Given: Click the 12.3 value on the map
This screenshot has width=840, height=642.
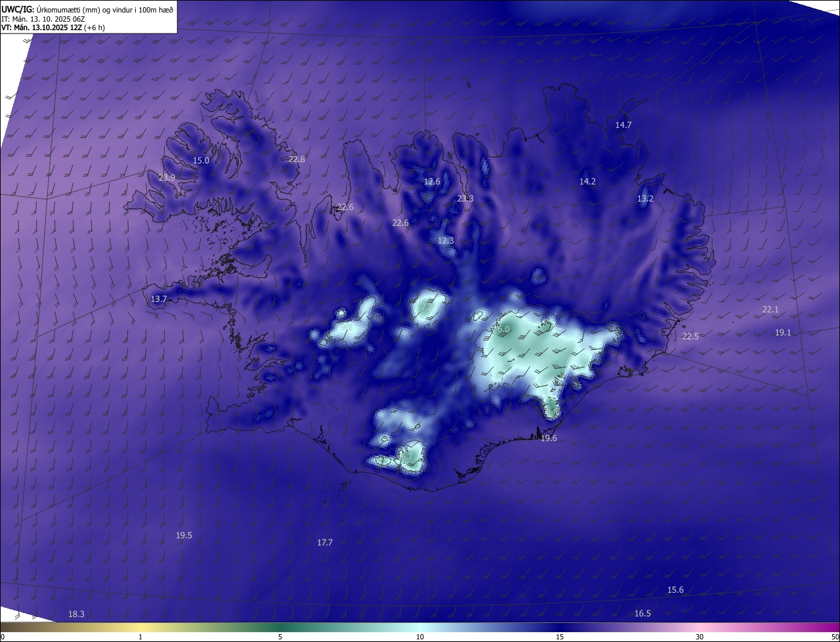Looking at the screenshot, I should 446,241.
